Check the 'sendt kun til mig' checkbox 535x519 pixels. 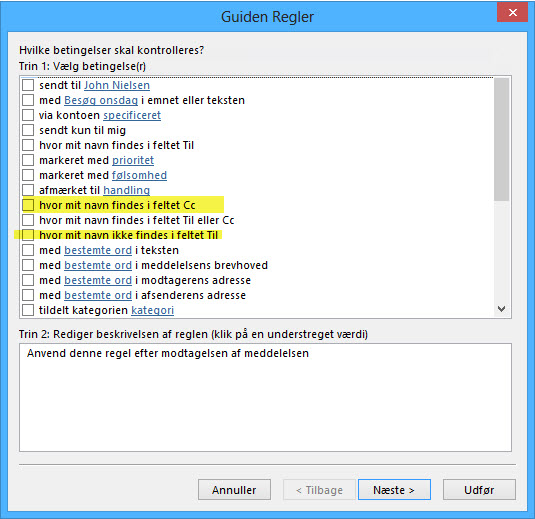28,130
